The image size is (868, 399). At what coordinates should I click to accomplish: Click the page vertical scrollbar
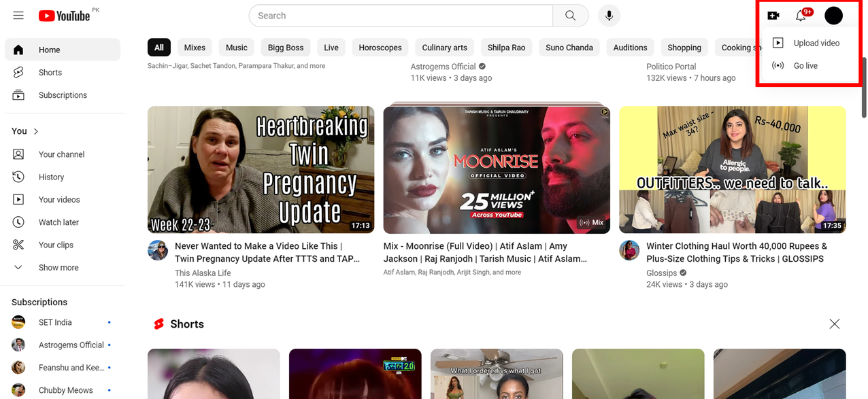coord(864,88)
